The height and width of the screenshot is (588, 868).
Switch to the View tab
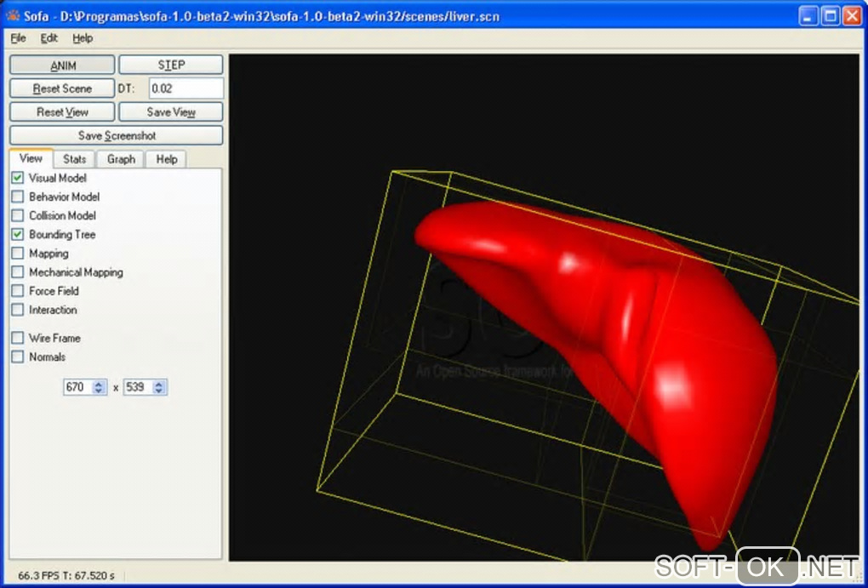31,158
